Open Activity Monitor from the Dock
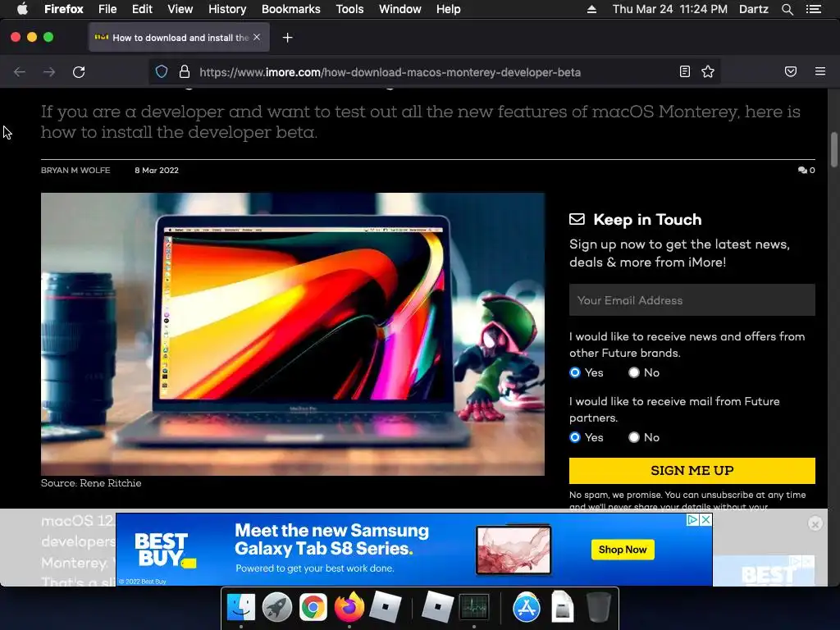 (x=474, y=607)
